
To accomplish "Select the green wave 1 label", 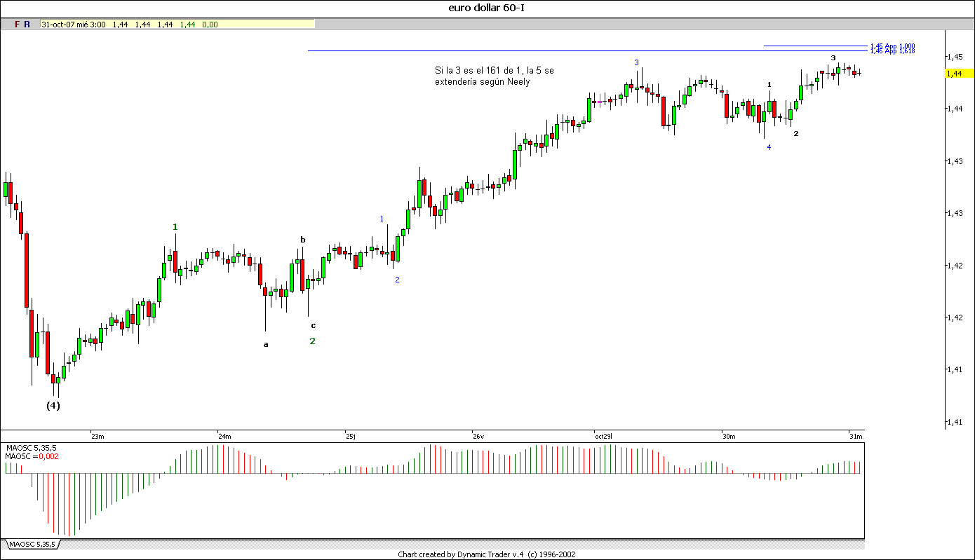I will pos(175,226).
